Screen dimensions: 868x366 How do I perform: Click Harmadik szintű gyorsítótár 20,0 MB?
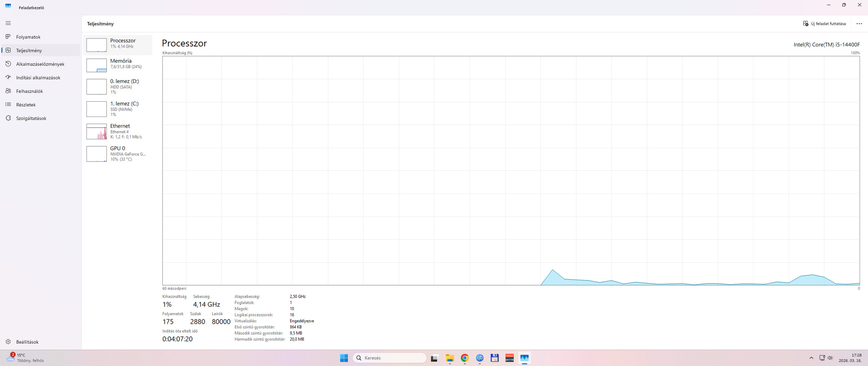[x=297, y=339]
